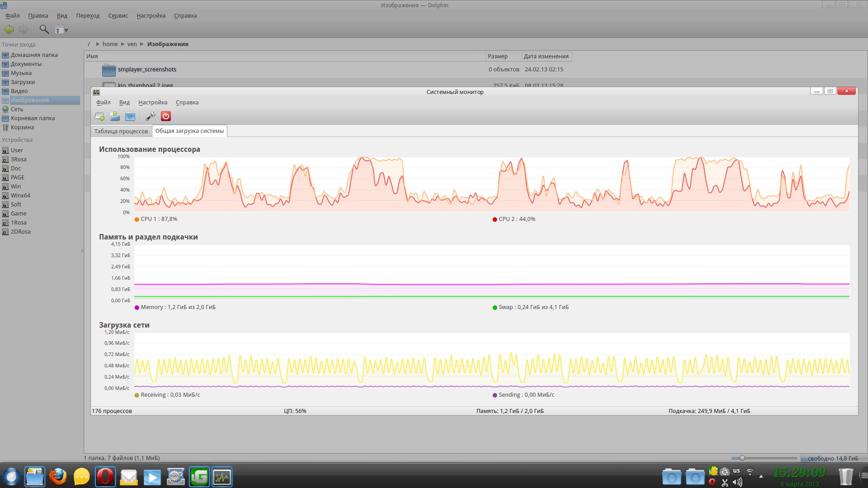The height and width of the screenshot is (488, 868).
Task: Click the red power Quit icon
Action: click(166, 117)
